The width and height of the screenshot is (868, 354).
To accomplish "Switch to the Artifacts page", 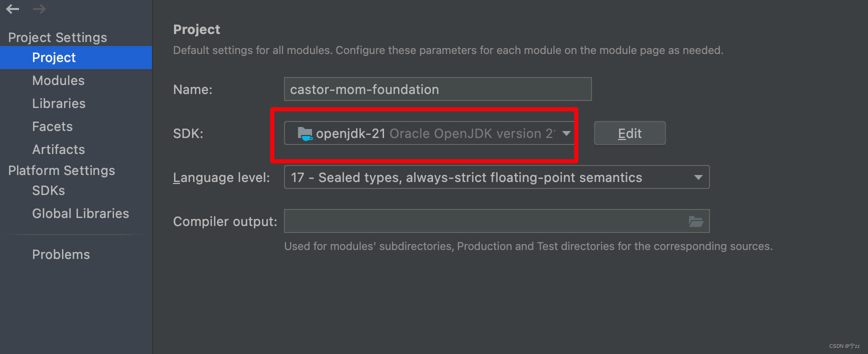I will pyautogui.click(x=58, y=149).
